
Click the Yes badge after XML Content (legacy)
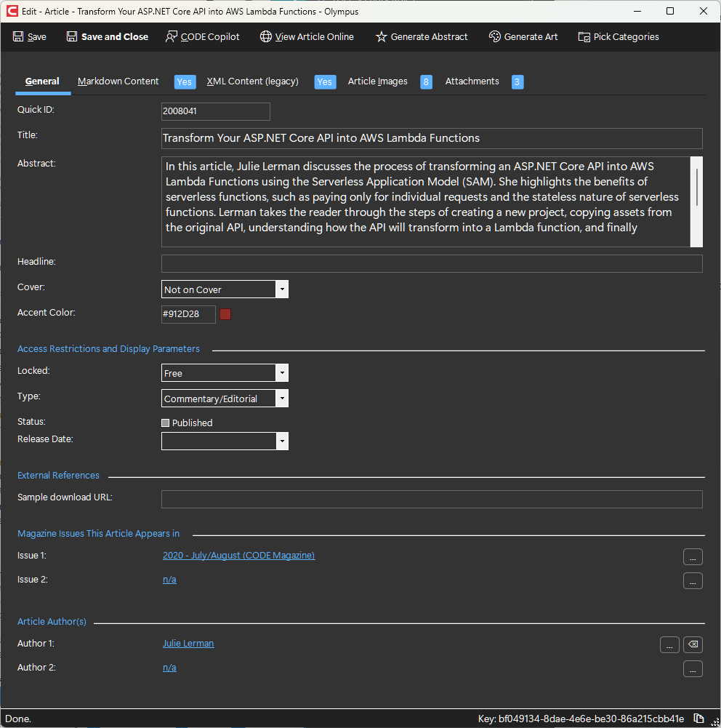(x=325, y=81)
